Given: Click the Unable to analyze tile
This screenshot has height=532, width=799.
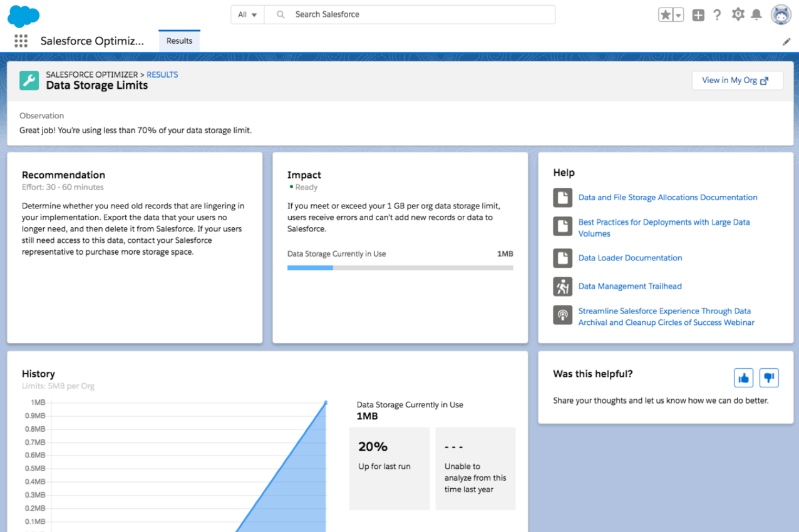Looking at the screenshot, I should tap(475, 469).
